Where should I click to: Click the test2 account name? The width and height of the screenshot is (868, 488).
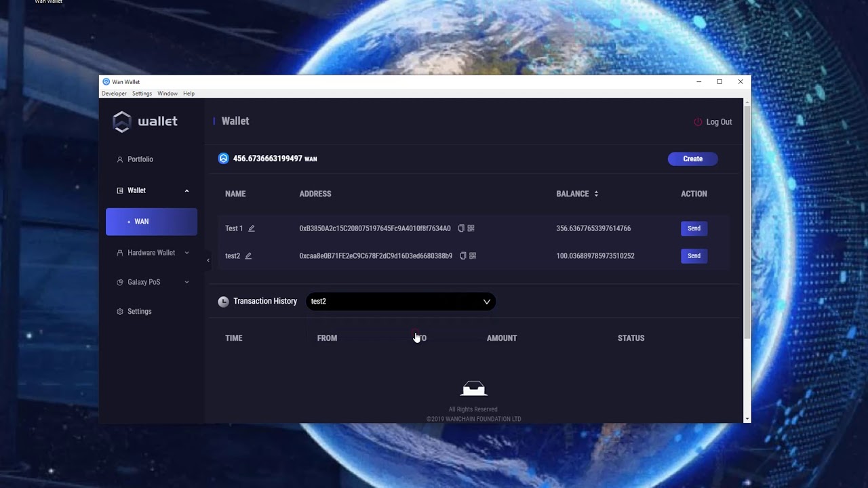coord(233,256)
